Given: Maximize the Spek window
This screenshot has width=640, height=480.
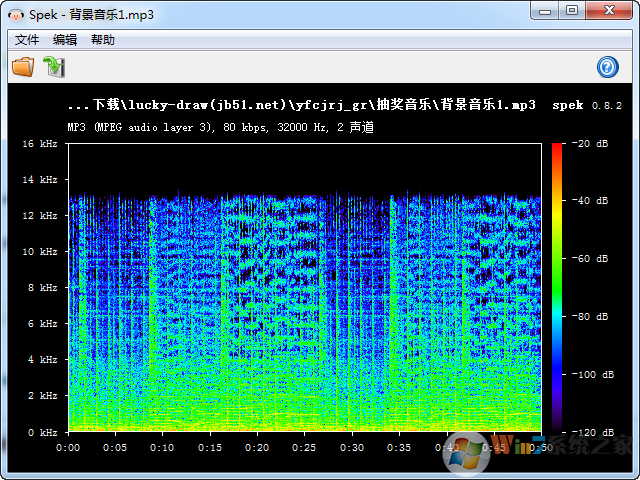Looking at the screenshot, I should (572, 11).
